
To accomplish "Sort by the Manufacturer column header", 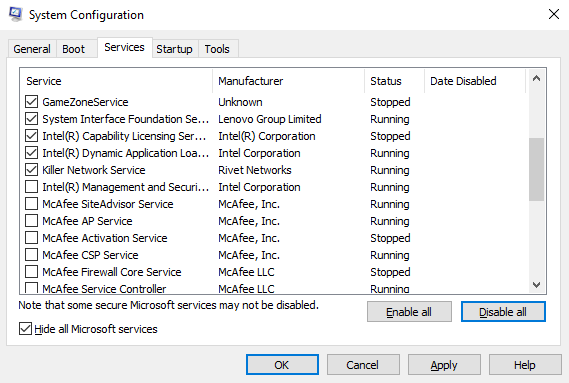I will point(288,81).
